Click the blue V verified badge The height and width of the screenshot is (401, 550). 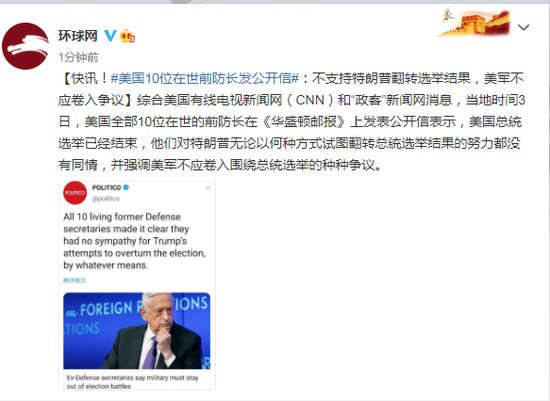click(110, 35)
